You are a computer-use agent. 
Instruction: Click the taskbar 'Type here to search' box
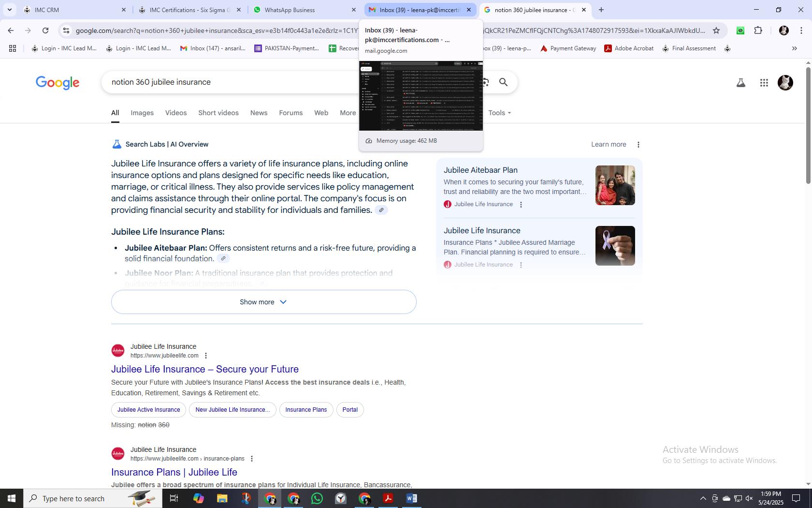coord(93,498)
